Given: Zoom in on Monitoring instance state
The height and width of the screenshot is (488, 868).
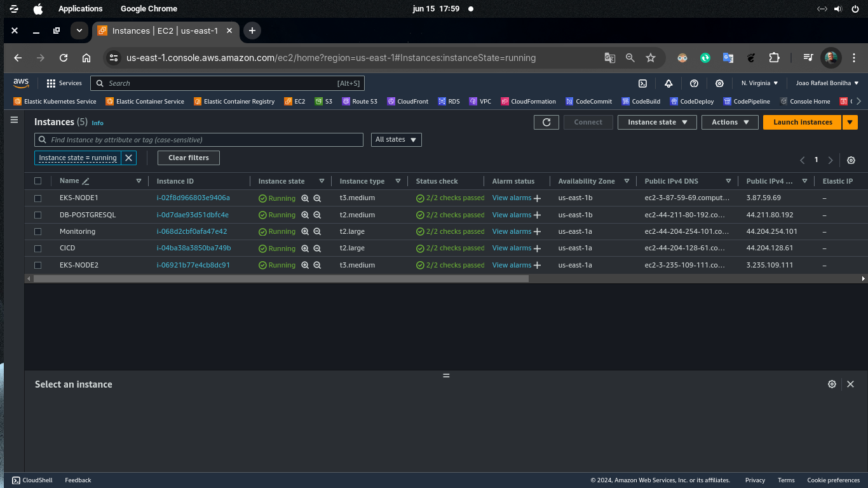Looking at the screenshot, I should click(305, 232).
